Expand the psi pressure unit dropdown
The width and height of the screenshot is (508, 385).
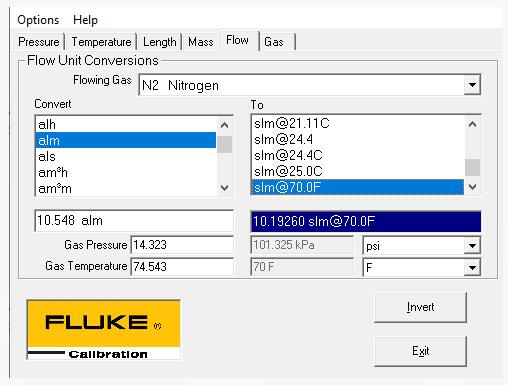pos(472,246)
